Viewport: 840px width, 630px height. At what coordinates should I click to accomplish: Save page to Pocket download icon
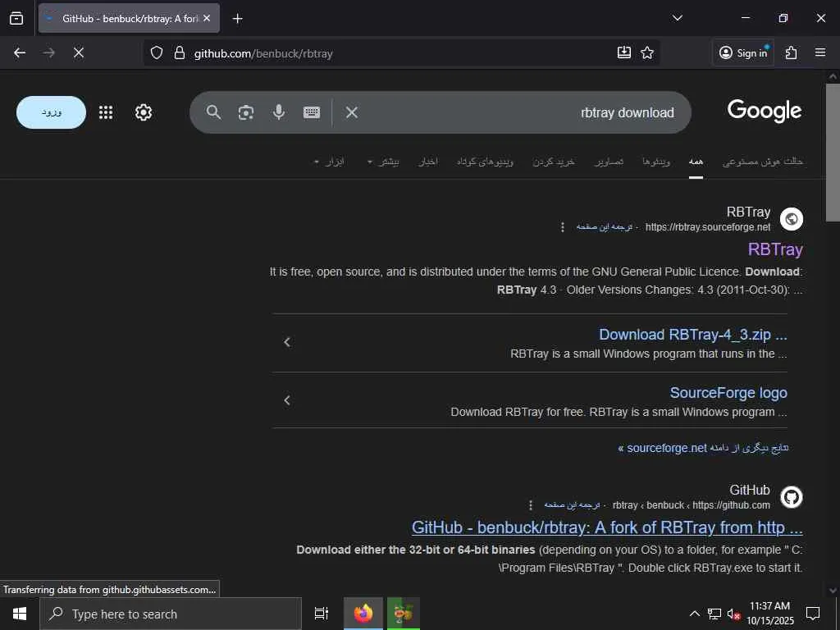pyautogui.click(x=624, y=52)
